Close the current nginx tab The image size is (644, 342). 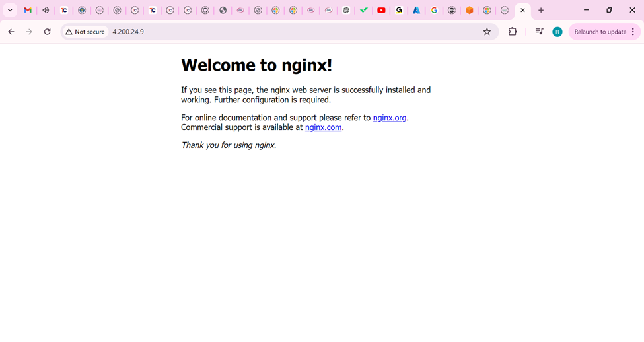[522, 11]
